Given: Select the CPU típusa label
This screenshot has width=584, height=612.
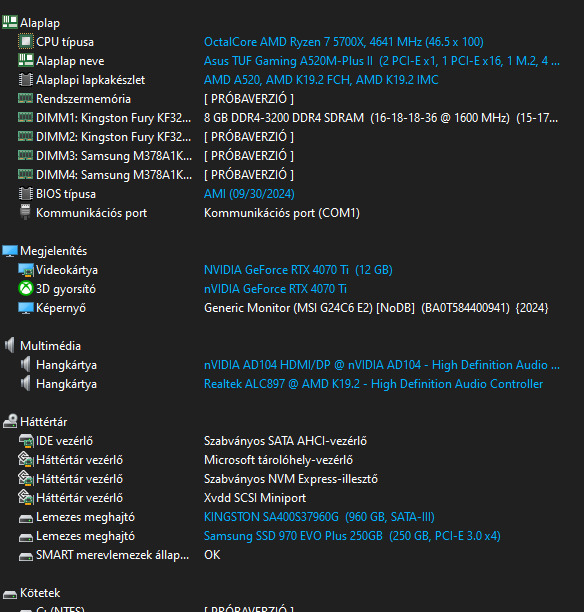Looking at the screenshot, I should click(x=65, y=42).
